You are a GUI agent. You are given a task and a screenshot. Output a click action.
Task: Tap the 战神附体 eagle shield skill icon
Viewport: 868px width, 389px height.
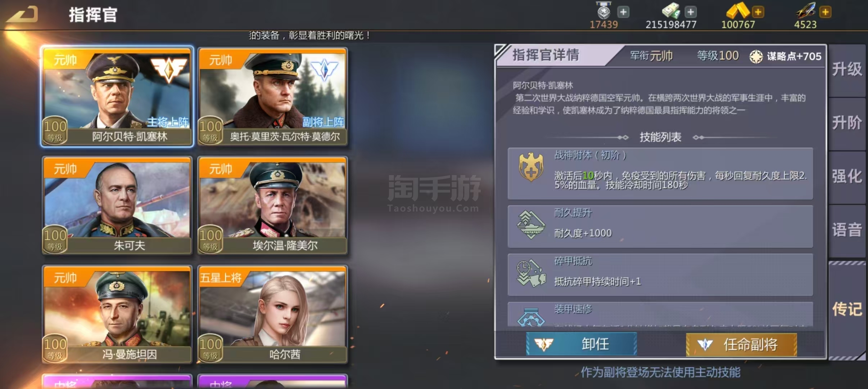pos(531,167)
